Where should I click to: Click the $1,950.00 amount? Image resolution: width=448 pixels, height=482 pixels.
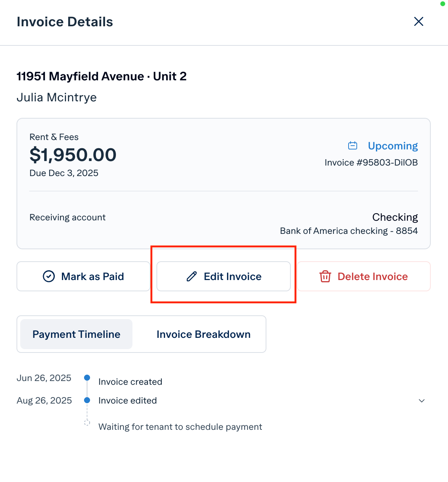coord(73,155)
